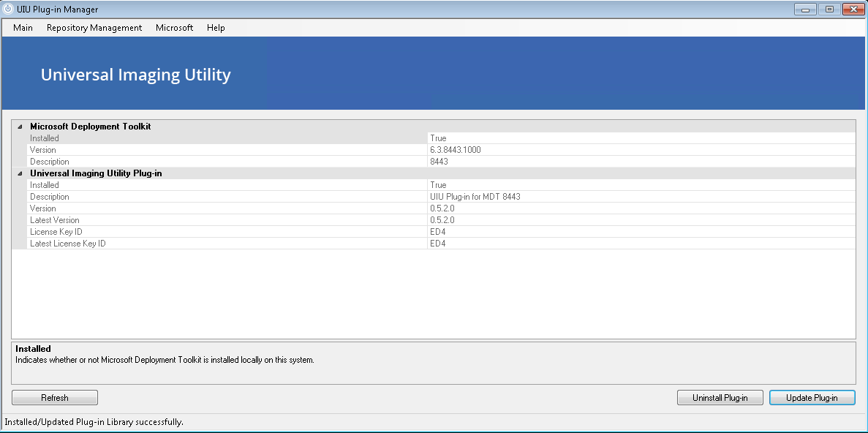Click the UIU app icon in title bar
The width and height of the screenshot is (868, 433).
[8, 9]
